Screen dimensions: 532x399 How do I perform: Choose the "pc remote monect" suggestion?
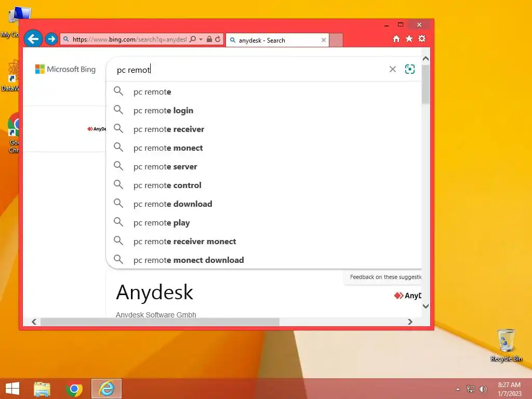[263, 148]
